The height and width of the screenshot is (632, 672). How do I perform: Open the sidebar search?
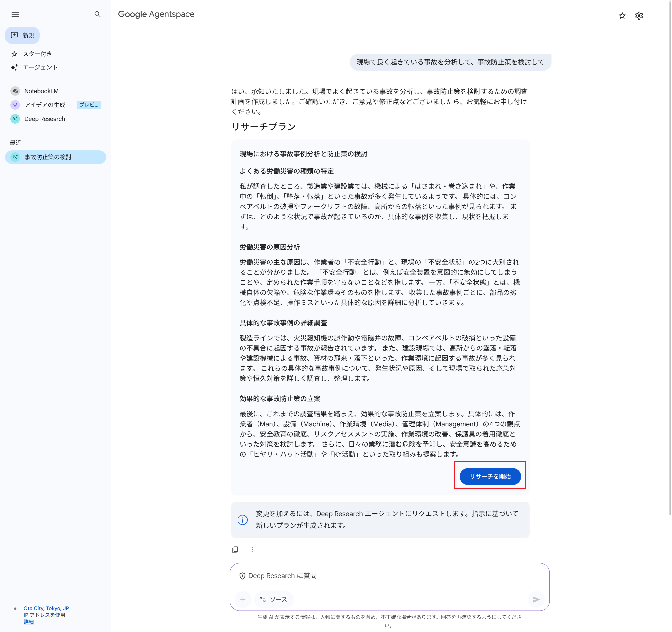(x=98, y=15)
